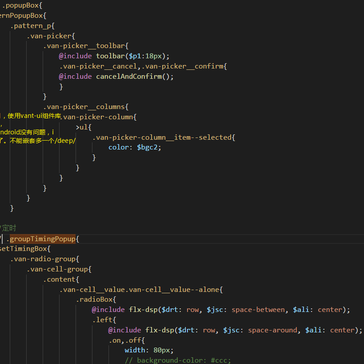Screen dimensions: 364x364
Task: Click the highlighted .groupTimingPopup selector
Action: point(42,239)
